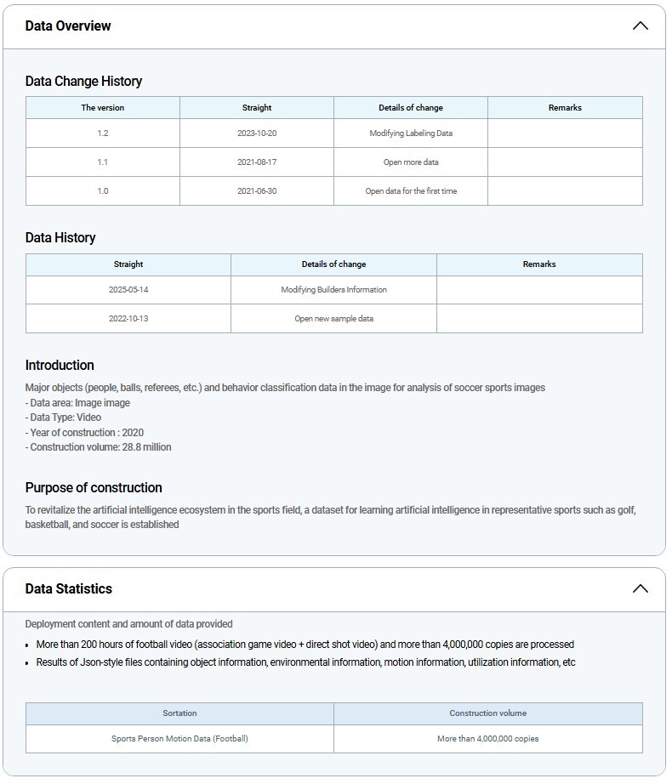
Task: Click the "Open new sample data" cell
Action: pos(333,319)
